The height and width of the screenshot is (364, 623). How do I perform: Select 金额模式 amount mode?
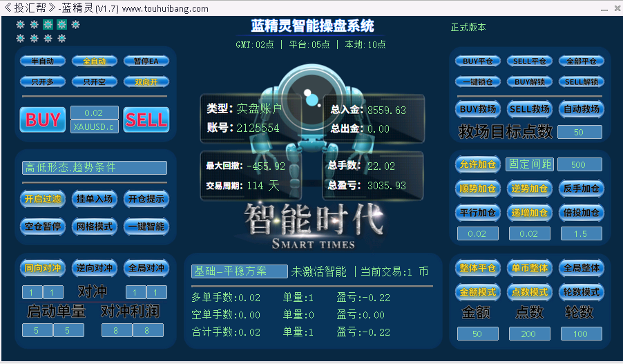tap(478, 292)
